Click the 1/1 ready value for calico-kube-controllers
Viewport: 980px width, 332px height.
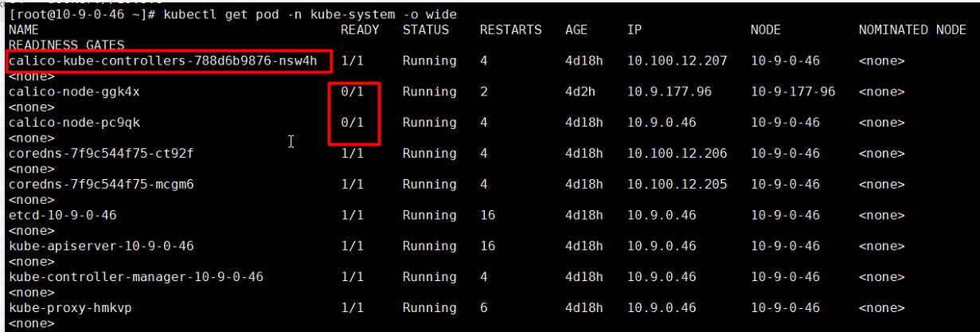[352, 61]
